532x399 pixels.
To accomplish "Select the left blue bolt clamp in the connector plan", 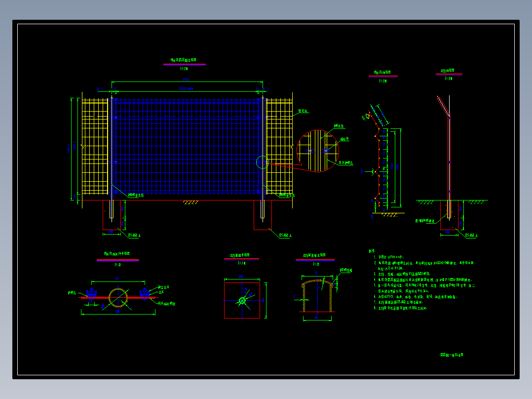I will click(x=91, y=293).
